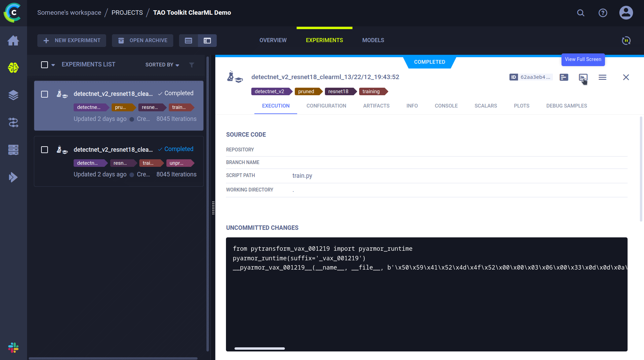Open the help question mark icon
This screenshot has height=360, width=644.
(x=603, y=13)
